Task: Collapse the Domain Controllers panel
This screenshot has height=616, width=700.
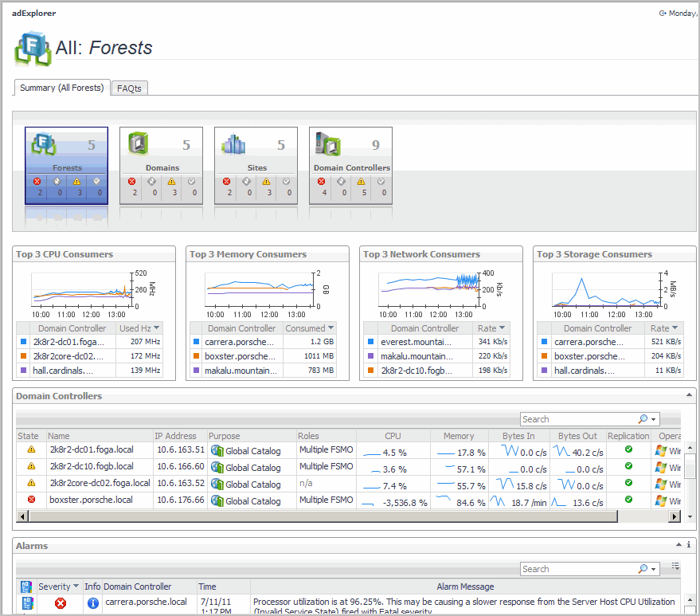Action: [688, 395]
